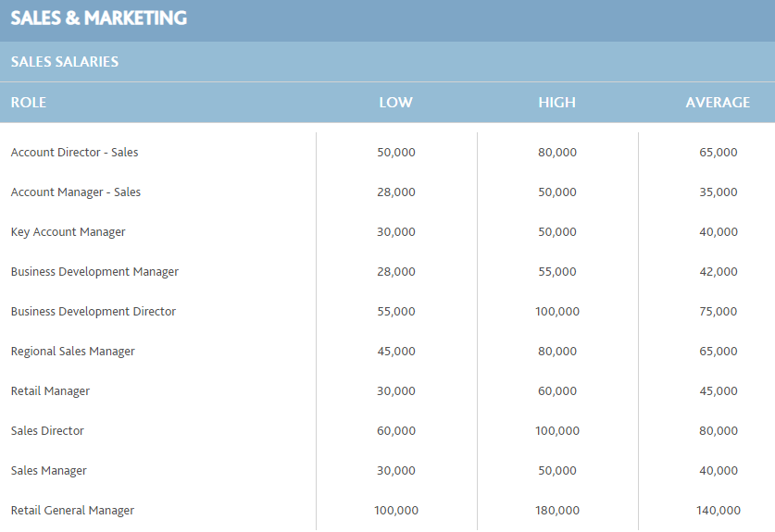
Task: Click the Sales Manager role name
Action: point(49,471)
